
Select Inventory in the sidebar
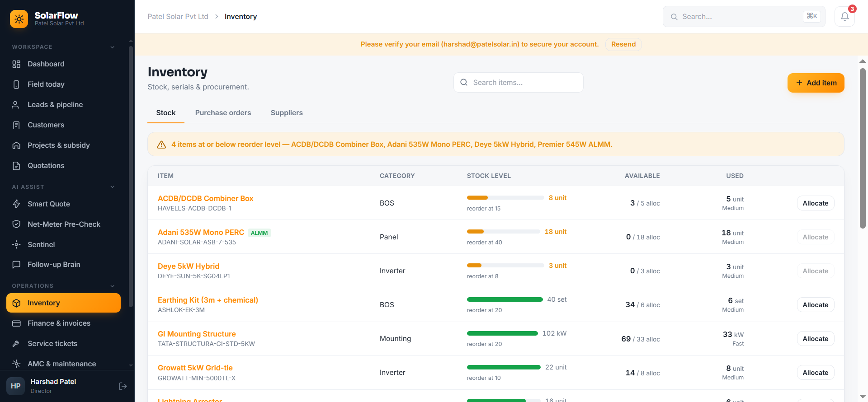tap(63, 303)
